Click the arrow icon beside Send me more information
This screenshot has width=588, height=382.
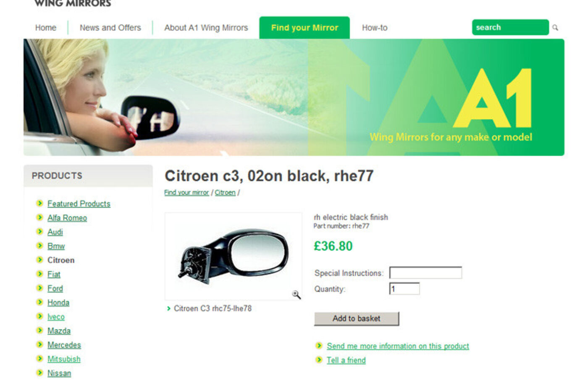pos(319,346)
